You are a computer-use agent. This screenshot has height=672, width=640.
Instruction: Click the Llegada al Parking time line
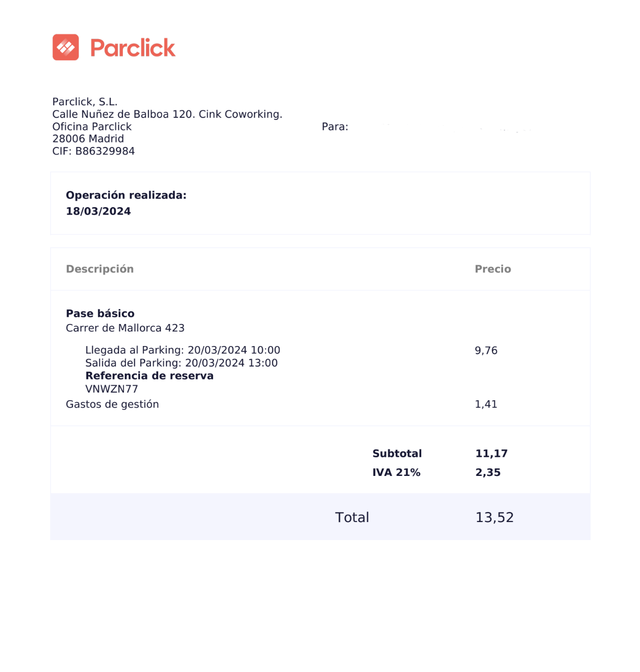point(183,350)
